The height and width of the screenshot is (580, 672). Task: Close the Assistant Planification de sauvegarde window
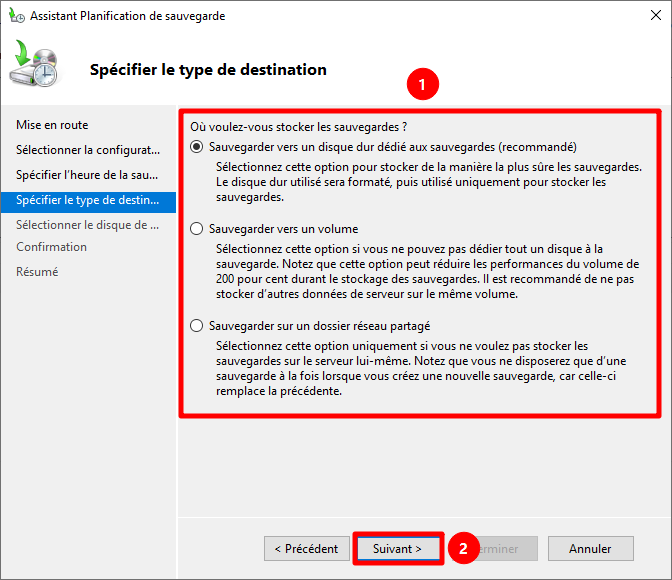click(x=648, y=16)
